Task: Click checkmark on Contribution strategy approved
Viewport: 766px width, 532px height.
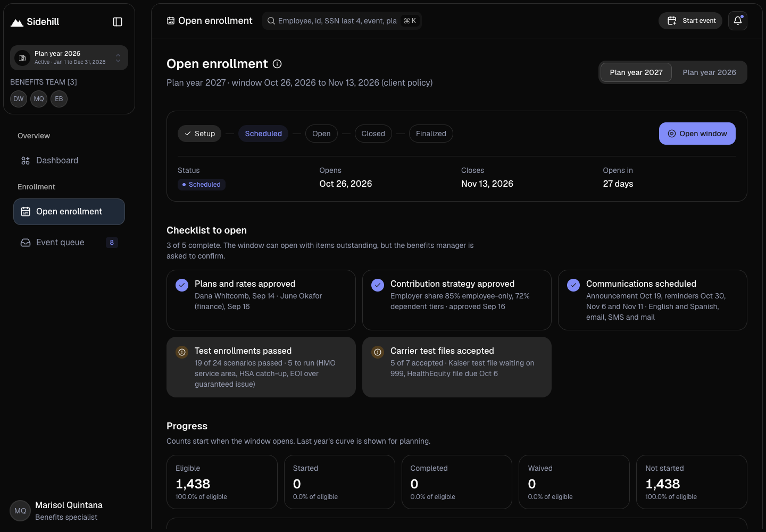Action: click(x=378, y=285)
